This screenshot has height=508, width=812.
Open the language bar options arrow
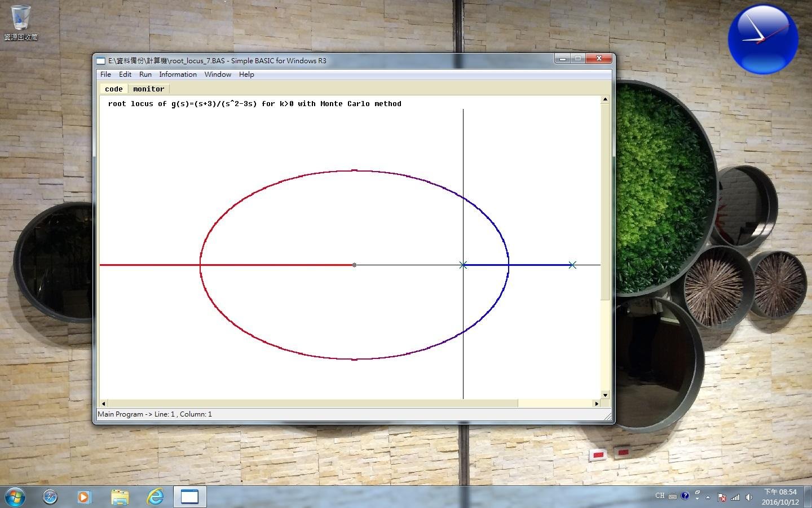pyautogui.click(x=698, y=500)
